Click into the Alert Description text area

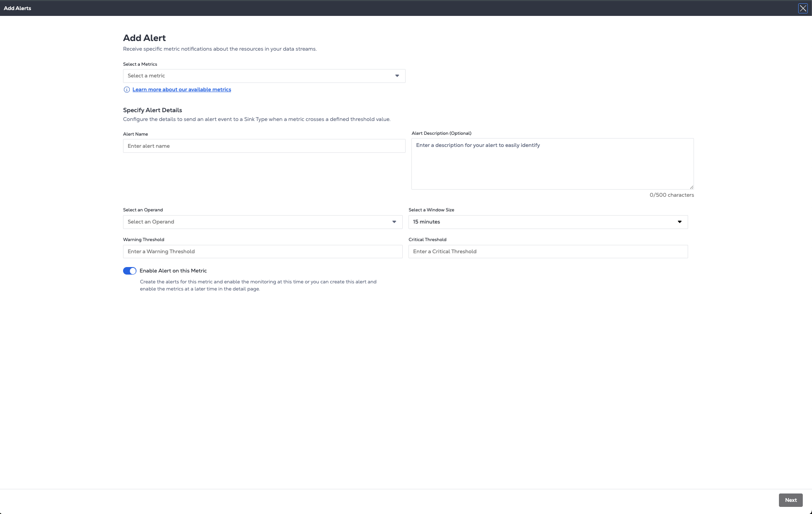point(552,164)
